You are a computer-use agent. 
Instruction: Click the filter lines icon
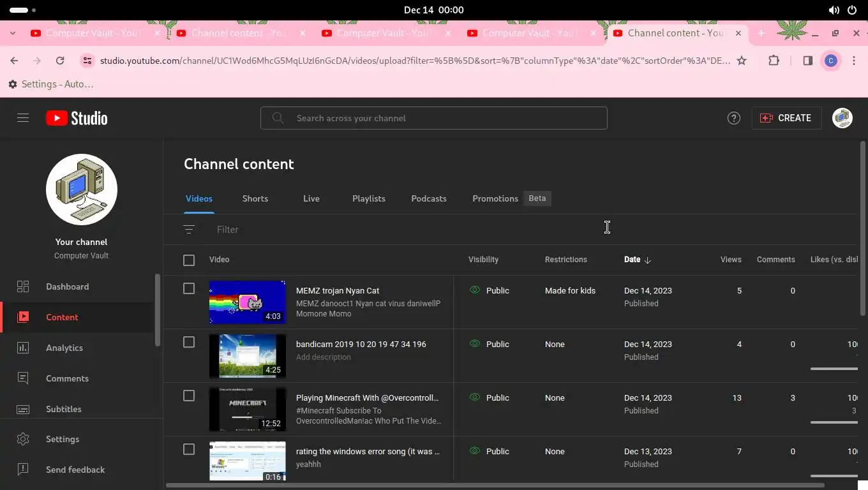point(189,229)
